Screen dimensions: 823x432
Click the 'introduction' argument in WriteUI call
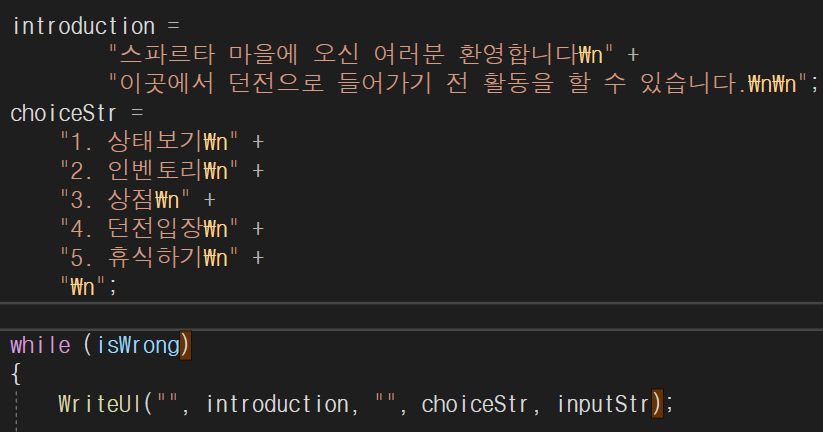point(277,404)
